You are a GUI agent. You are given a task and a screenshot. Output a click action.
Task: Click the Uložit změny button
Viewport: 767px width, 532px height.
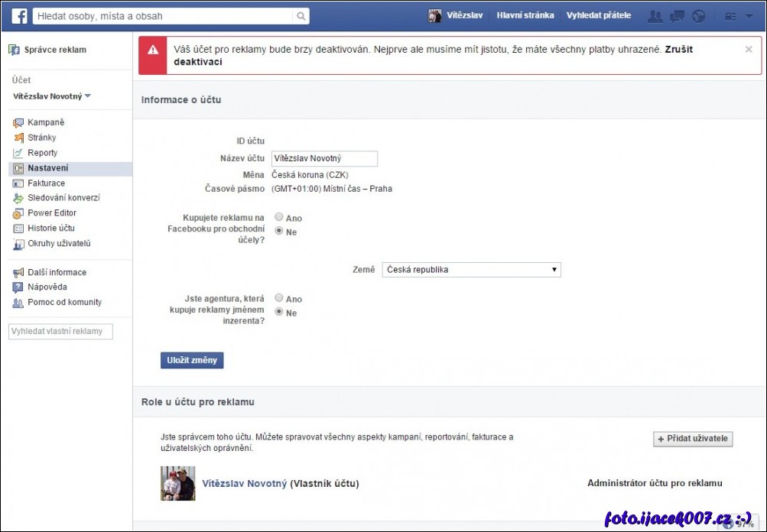[x=192, y=360]
